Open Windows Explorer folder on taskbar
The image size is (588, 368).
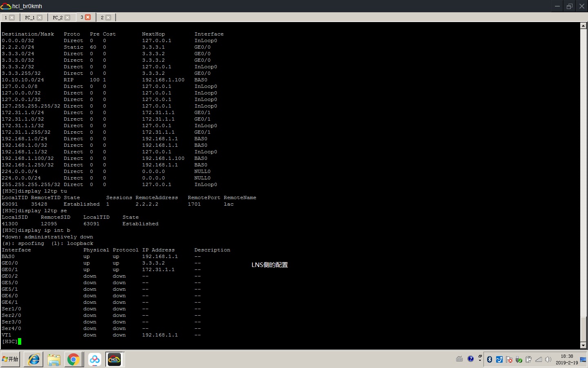pos(53,359)
